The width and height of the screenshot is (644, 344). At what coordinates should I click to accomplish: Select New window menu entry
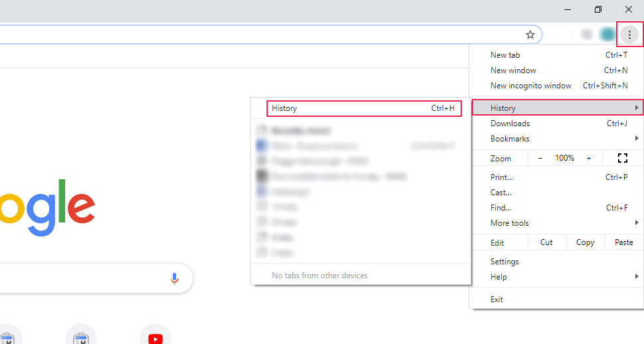point(556,70)
